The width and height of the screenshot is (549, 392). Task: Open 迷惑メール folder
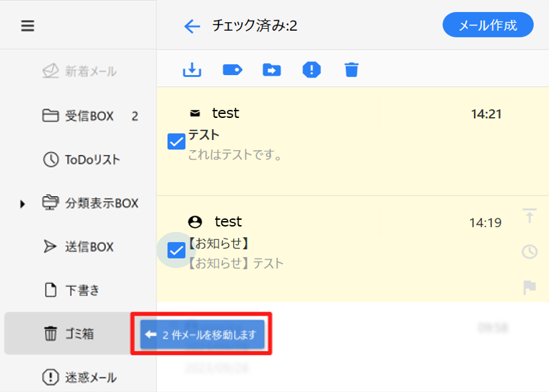pyautogui.click(x=80, y=377)
